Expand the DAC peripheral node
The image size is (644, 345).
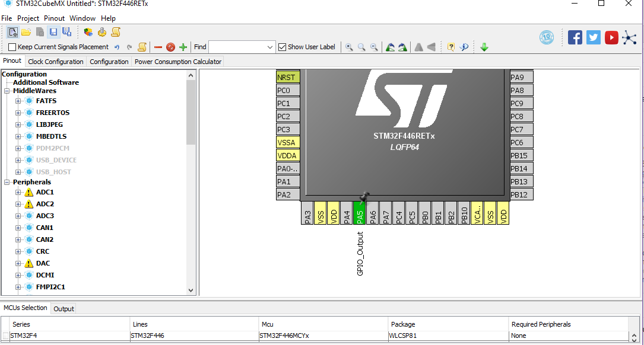tap(18, 263)
